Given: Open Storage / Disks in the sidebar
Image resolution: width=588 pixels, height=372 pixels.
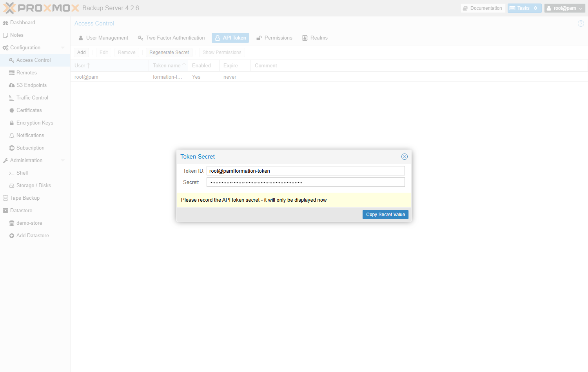Looking at the screenshot, I should (x=35, y=186).
